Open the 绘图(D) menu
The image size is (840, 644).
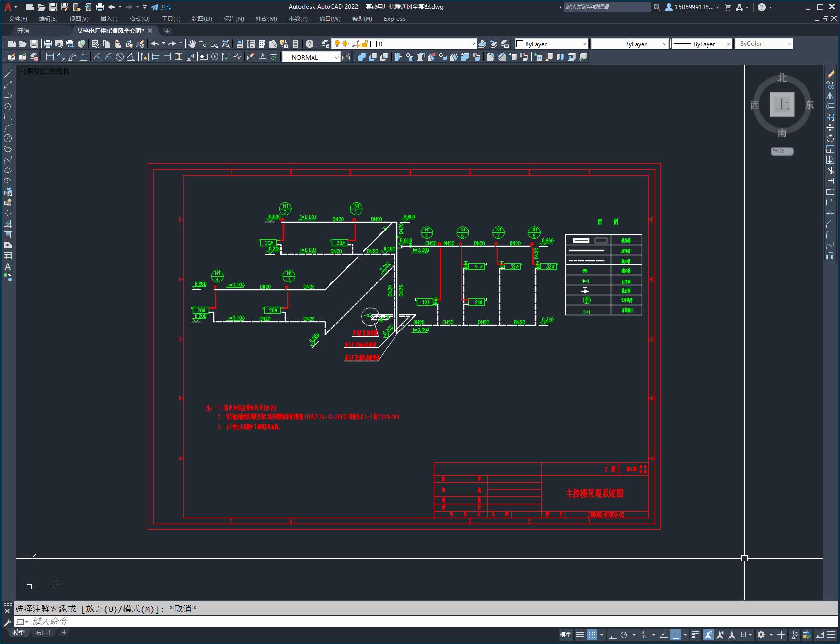click(202, 19)
